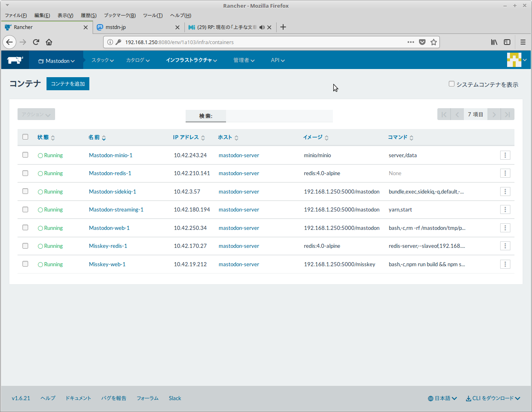Go to Firefox home page icon
532x412 pixels.
pyautogui.click(x=49, y=42)
